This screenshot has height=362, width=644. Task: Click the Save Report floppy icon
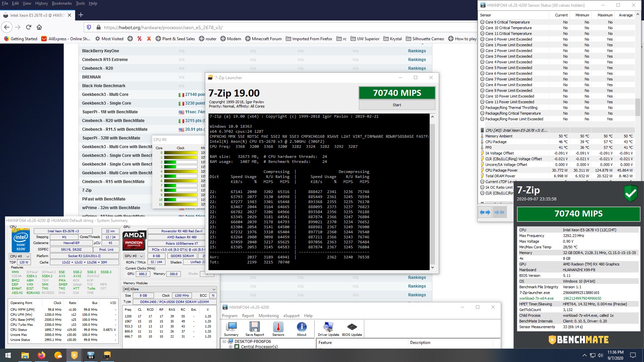(x=255, y=329)
